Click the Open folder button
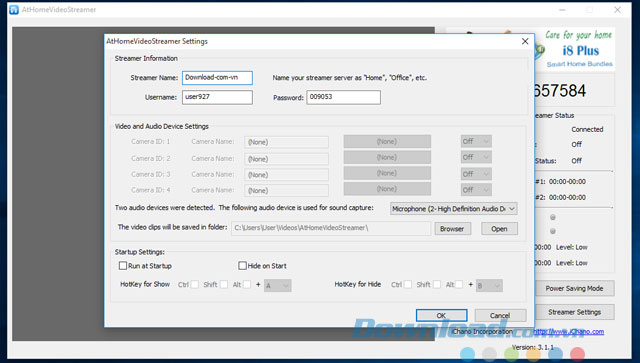The height and width of the screenshot is (363, 640). [499, 229]
